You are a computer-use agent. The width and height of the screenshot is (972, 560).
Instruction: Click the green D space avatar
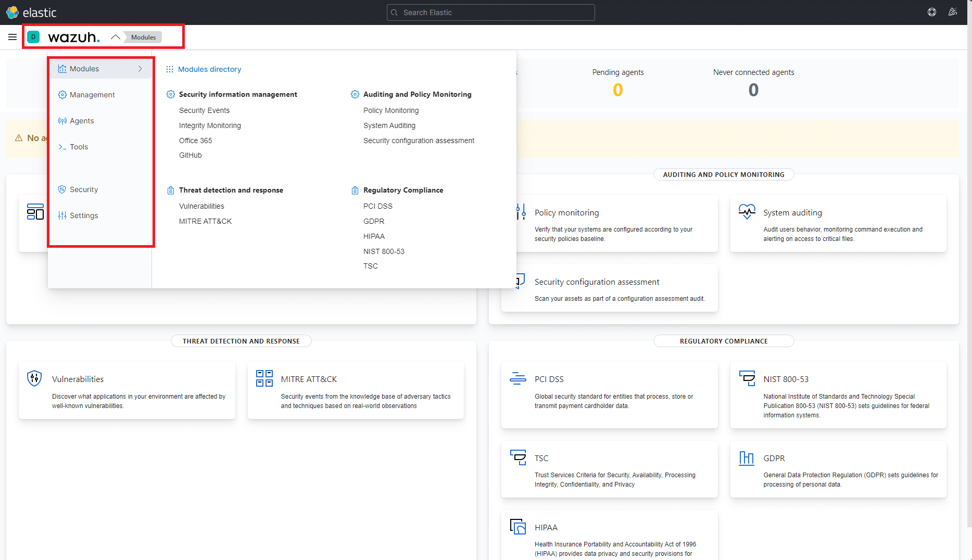[x=33, y=37]
